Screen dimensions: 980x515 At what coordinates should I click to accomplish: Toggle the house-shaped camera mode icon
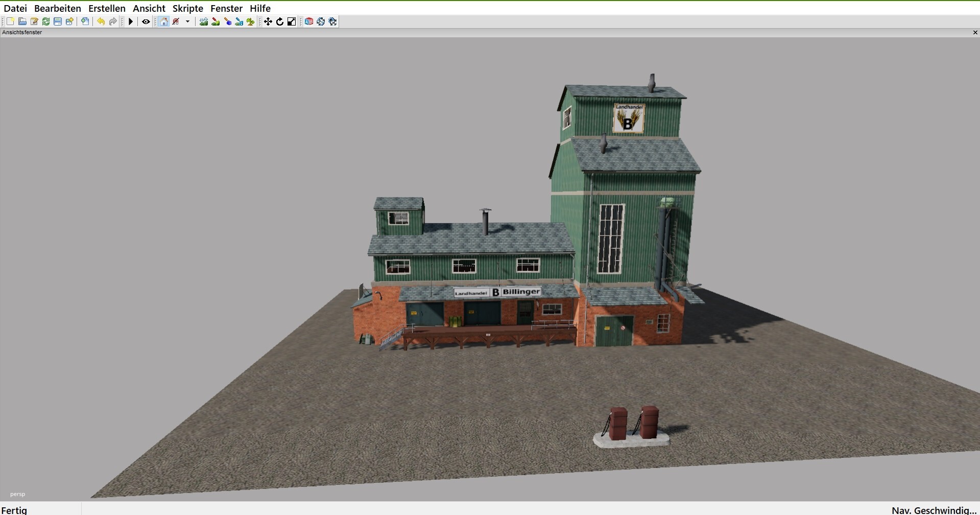[164, 21]
